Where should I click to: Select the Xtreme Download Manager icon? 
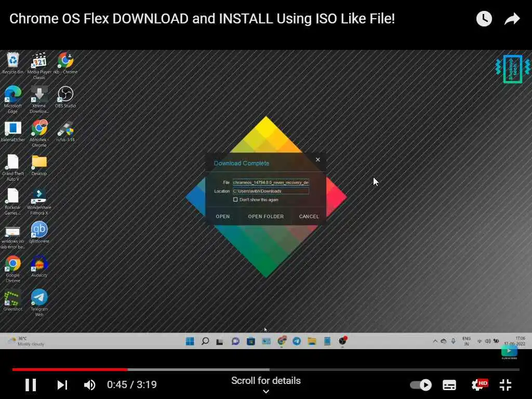pos(39,100)
